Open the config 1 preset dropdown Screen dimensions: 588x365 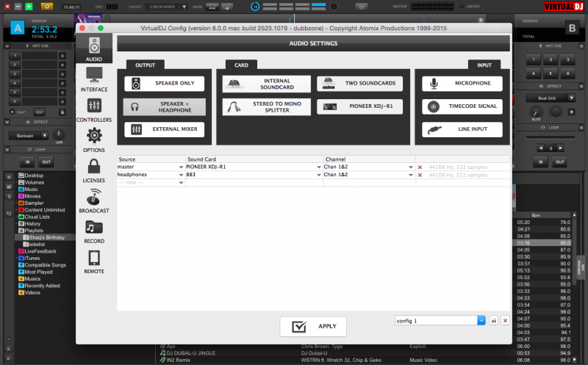click(x=481, y=321)
